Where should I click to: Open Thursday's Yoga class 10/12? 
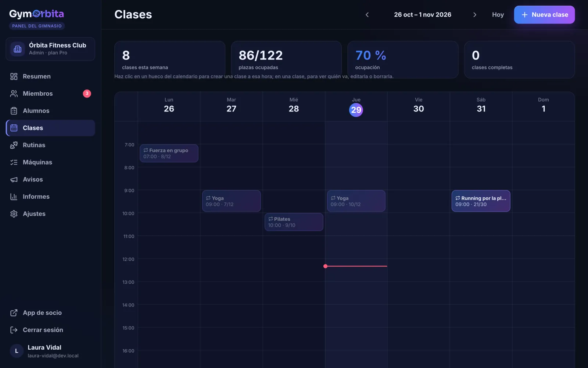coord(356,201)
